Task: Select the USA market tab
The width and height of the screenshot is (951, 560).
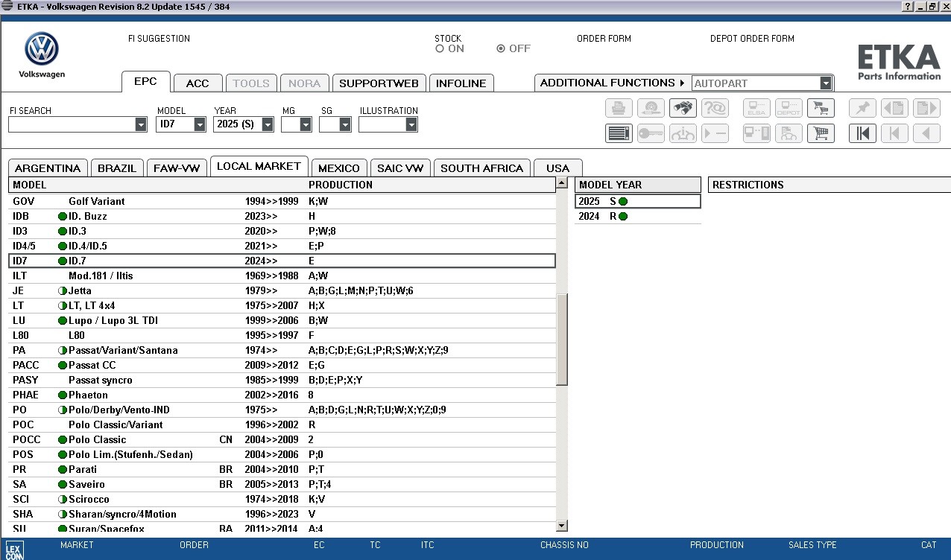Action: [x=557, y=168]
